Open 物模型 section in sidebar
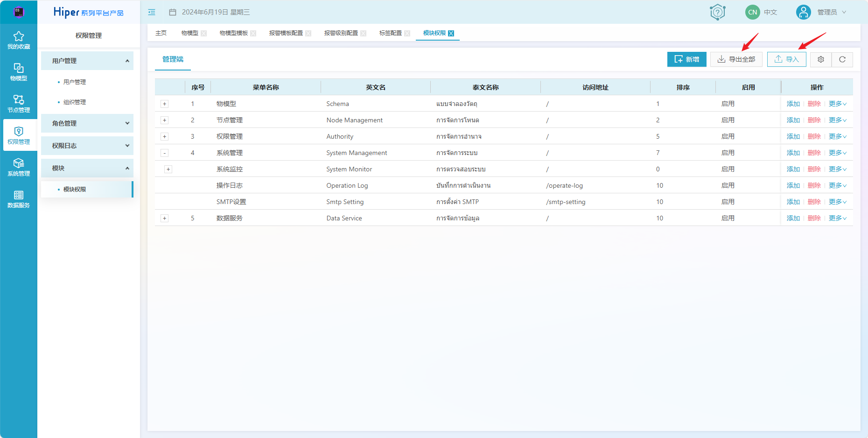Viewport: 868px width, 438px height. click(x=19, y=72)
